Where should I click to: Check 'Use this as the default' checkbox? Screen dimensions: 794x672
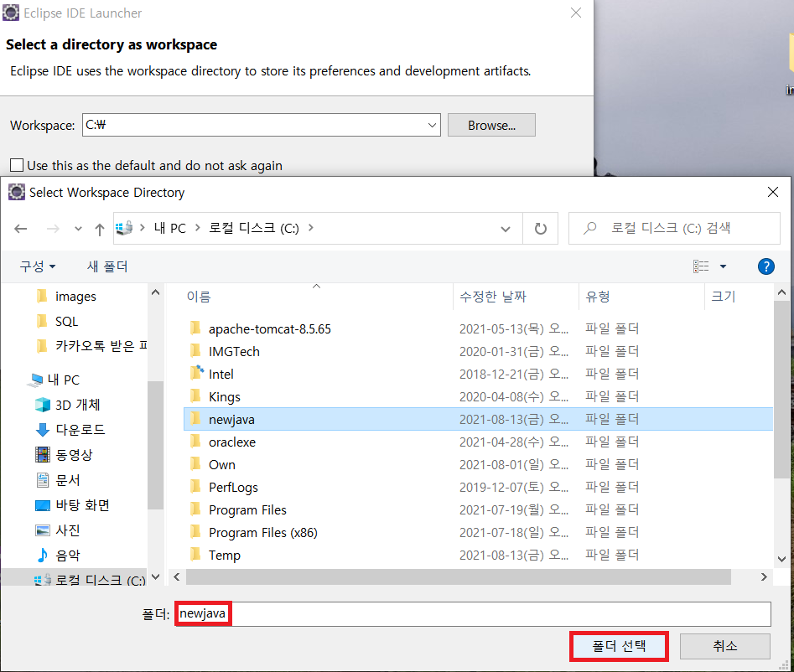(x=17, y=165)
